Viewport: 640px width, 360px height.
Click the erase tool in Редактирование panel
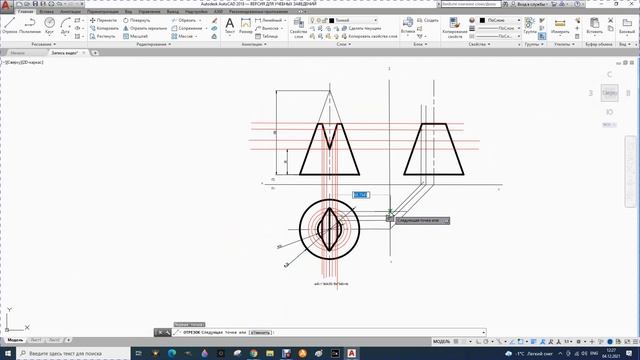[x=214, y=20]
